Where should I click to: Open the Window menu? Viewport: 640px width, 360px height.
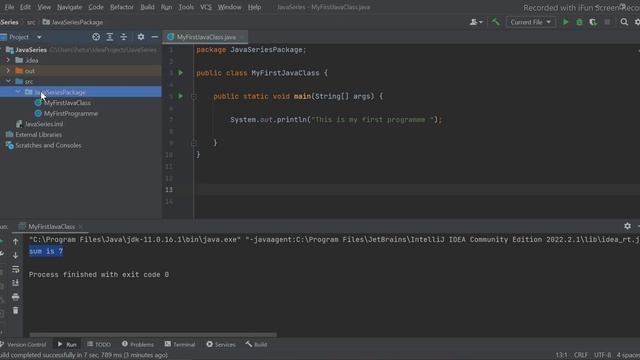click(229, 7)
